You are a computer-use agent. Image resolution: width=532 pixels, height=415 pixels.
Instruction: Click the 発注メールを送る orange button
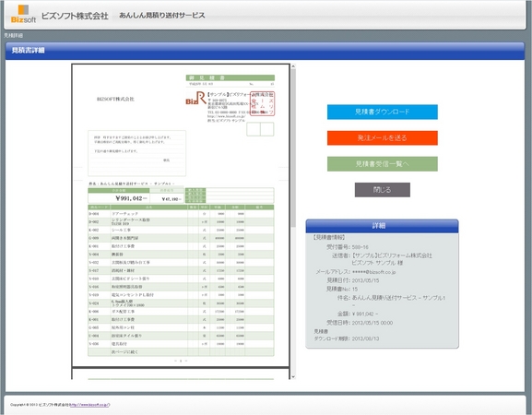[x=383, y=137]
